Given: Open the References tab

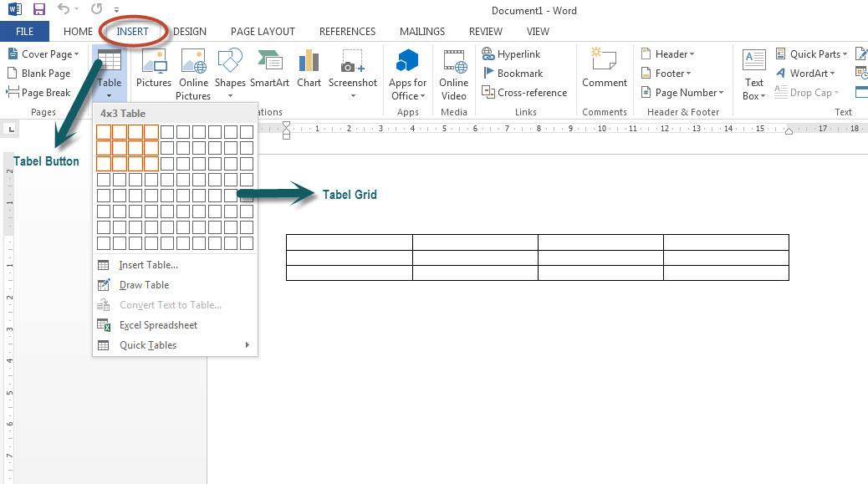Looking at the screenshot, I should click(x=347, y=32).
